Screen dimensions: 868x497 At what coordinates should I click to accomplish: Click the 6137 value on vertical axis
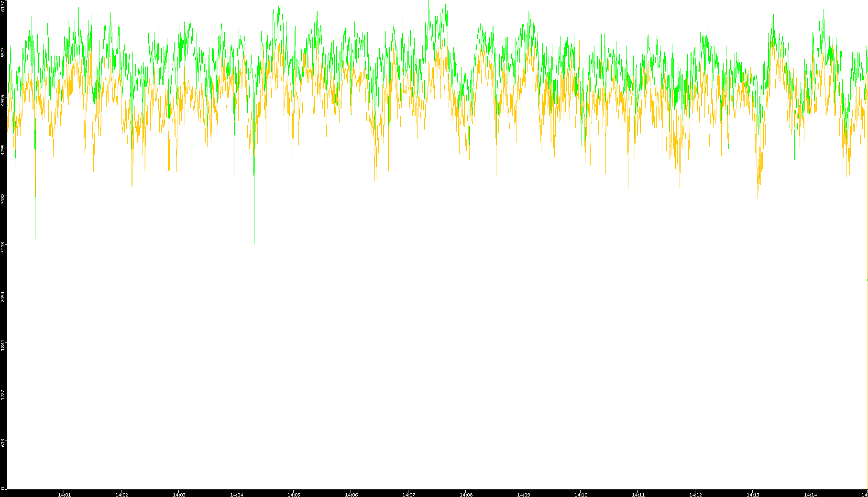point(3,6)
